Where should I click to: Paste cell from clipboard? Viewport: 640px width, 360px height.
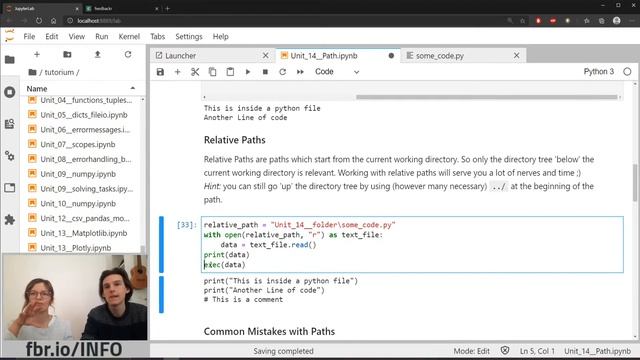[x=230, y=72]
